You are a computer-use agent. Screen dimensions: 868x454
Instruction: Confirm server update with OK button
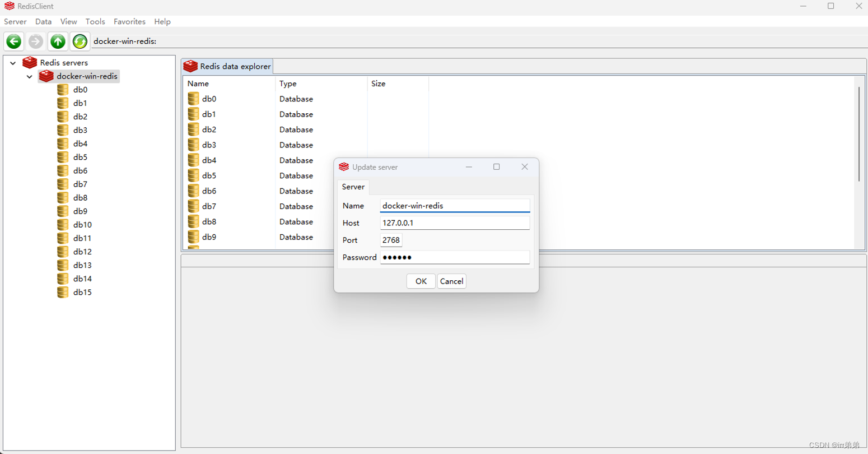[421, 281]
